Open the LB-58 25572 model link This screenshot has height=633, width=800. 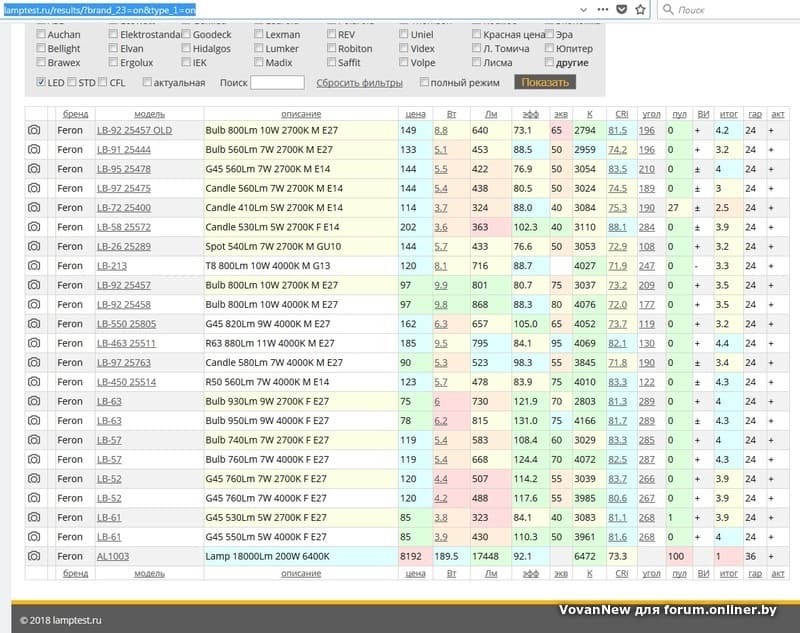point(124,227)
